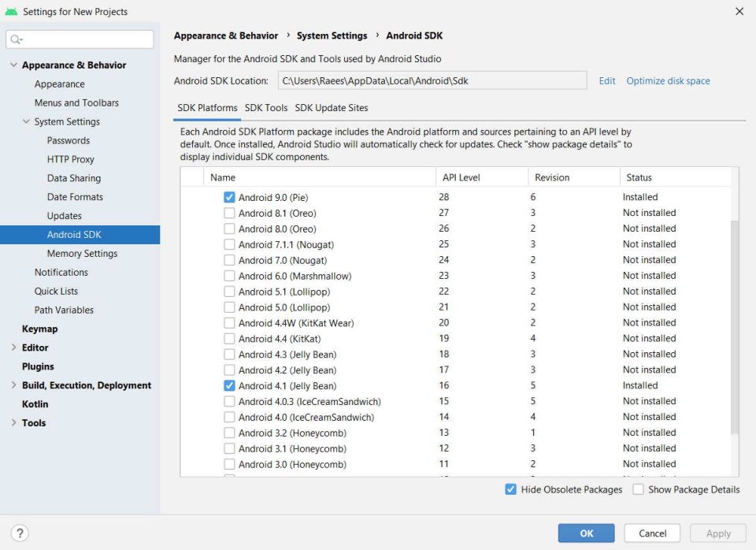Click the Android icon beside Android 3.0 (Honeycomb)

click(229, 464)
